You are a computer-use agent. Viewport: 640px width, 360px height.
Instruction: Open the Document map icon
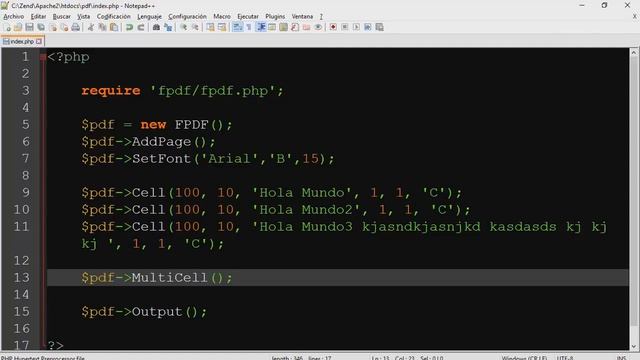(283, 27)
